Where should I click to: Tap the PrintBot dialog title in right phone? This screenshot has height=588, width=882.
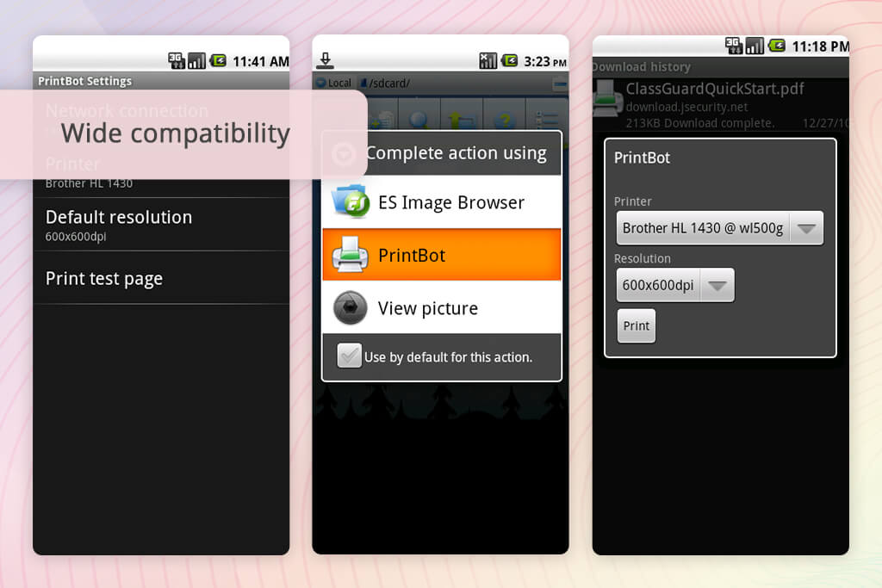(642, 158)
